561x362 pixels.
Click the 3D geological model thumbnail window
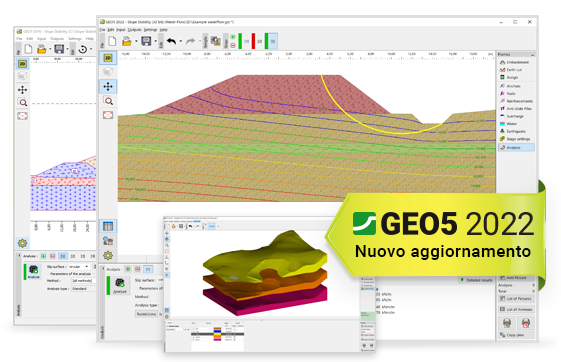269,284
